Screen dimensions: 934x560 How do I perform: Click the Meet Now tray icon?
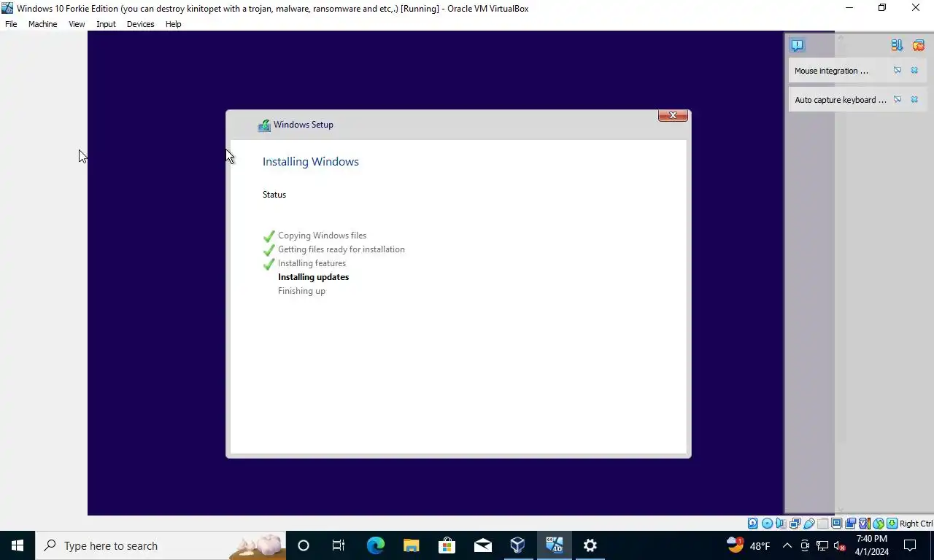pos(805,545)
